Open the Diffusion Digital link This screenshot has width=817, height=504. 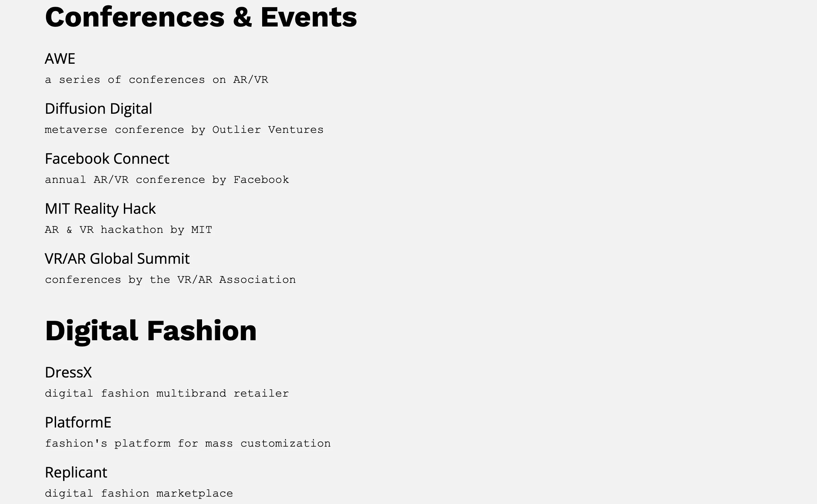point(98,109)
